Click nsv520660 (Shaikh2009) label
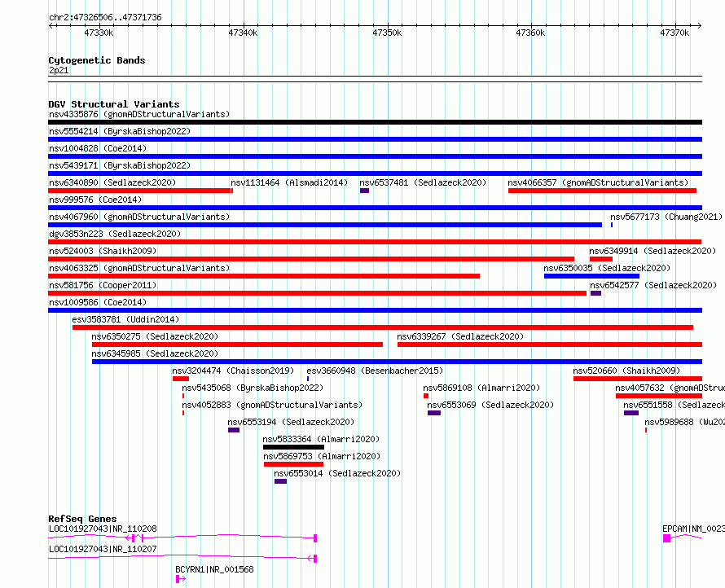The image size is (725, 588). point(626,371)
